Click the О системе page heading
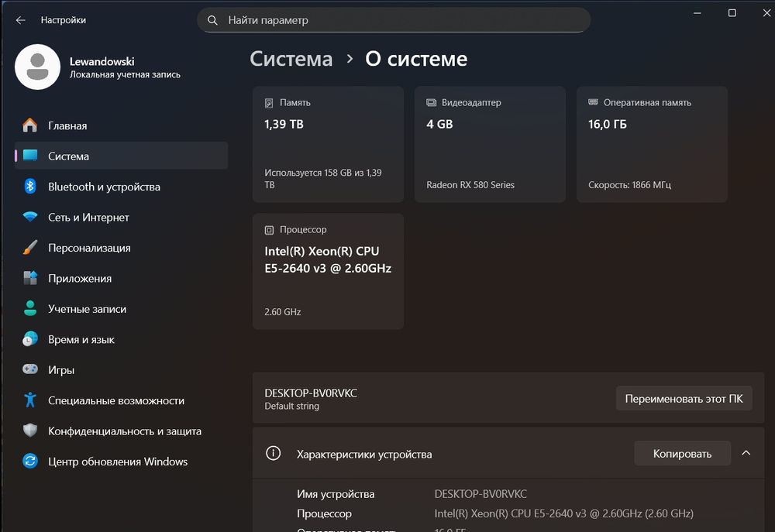This screenshot has width=775, height=532. 416,59
